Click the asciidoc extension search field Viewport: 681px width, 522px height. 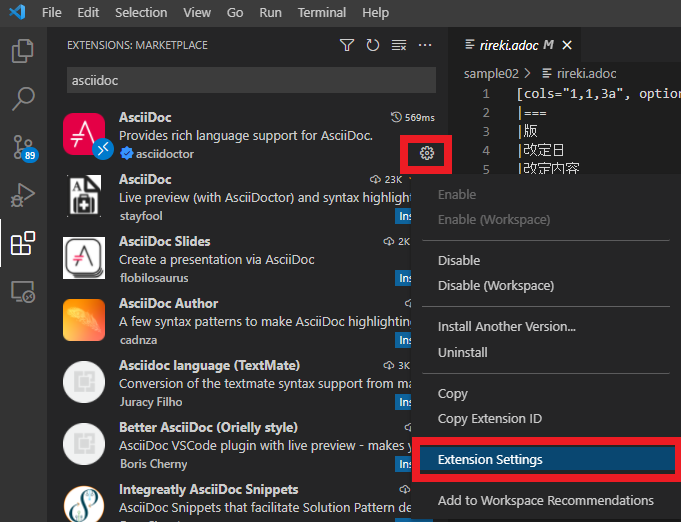pyautogui.click(x=250, y=79)
